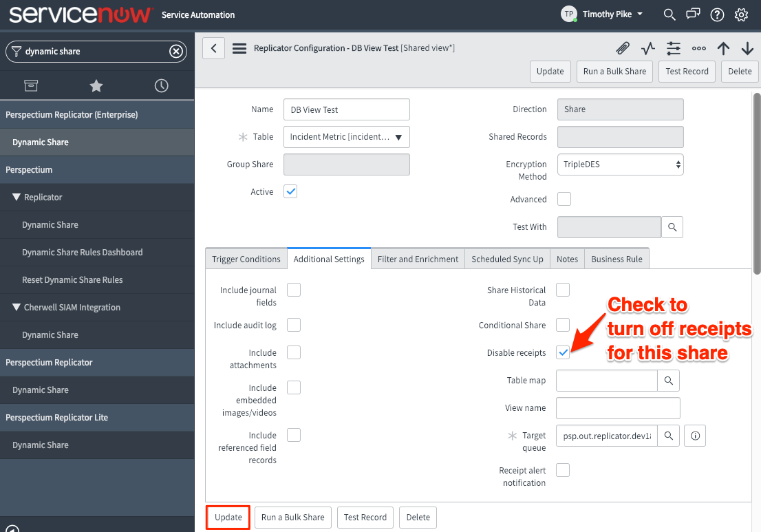Open Reset Dynamic Share Rules link

72,280
